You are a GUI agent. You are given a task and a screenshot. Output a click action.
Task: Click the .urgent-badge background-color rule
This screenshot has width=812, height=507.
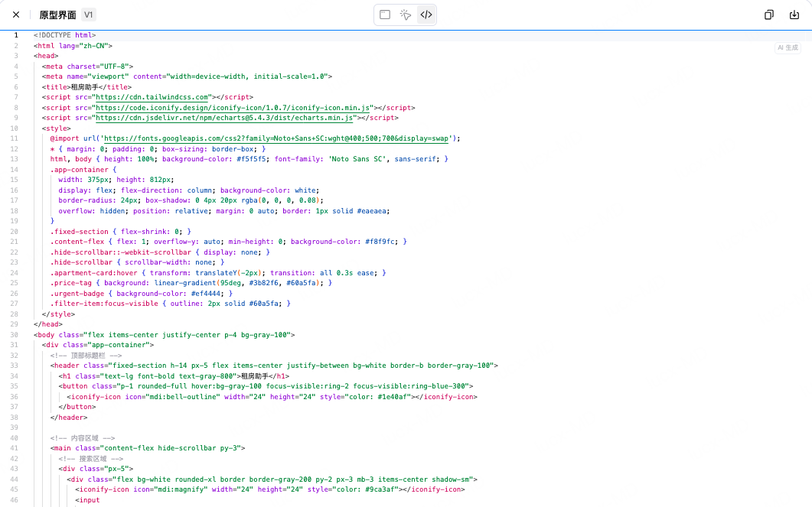point(142,294)
